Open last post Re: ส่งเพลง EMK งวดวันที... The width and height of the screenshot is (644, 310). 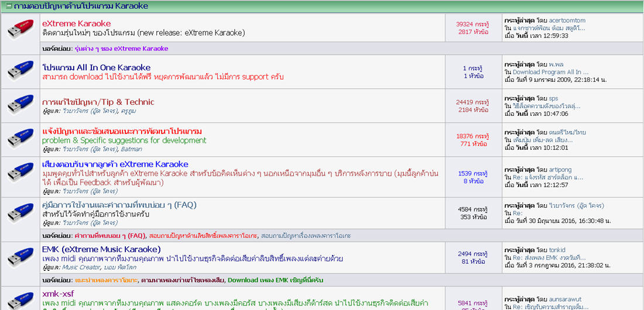click(x=549, y=258)
